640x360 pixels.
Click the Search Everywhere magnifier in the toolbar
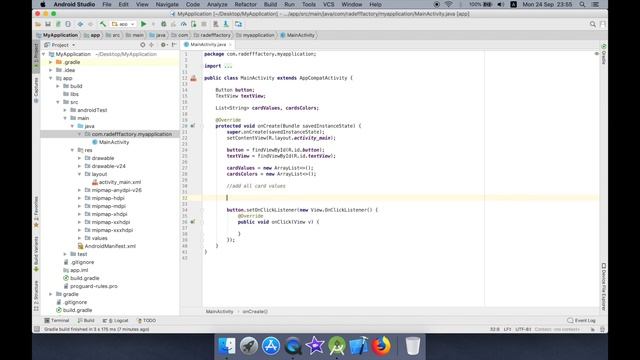tap(593, 24)
